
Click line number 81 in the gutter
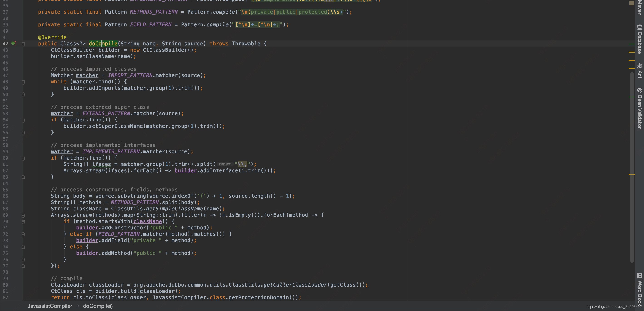point(5,291)
